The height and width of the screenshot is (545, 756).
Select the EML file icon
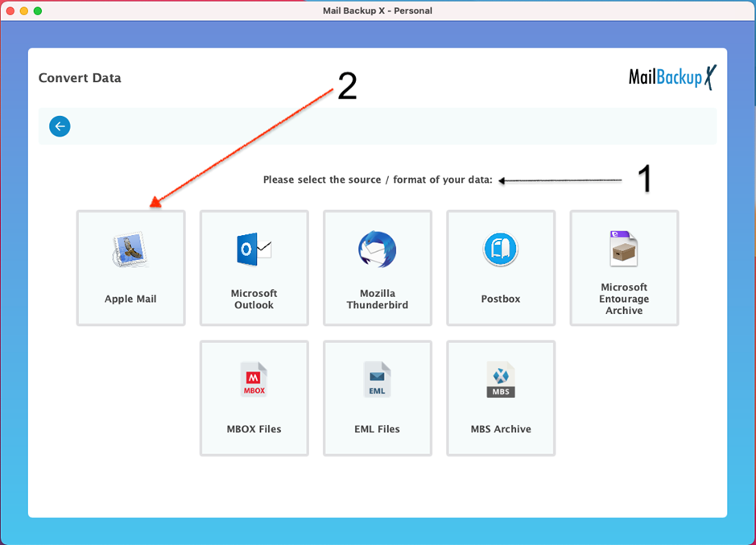coord(377,380)
